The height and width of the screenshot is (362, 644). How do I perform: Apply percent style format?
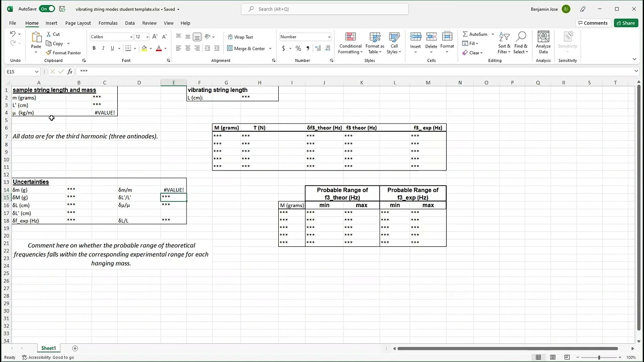[x=298, y=48]
